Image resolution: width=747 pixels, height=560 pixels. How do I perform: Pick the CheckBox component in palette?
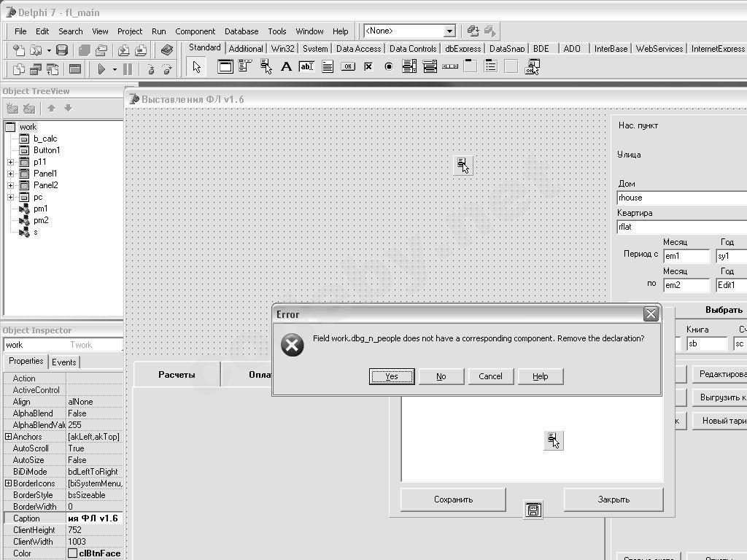pyautogui.click(x=368, y=66)
